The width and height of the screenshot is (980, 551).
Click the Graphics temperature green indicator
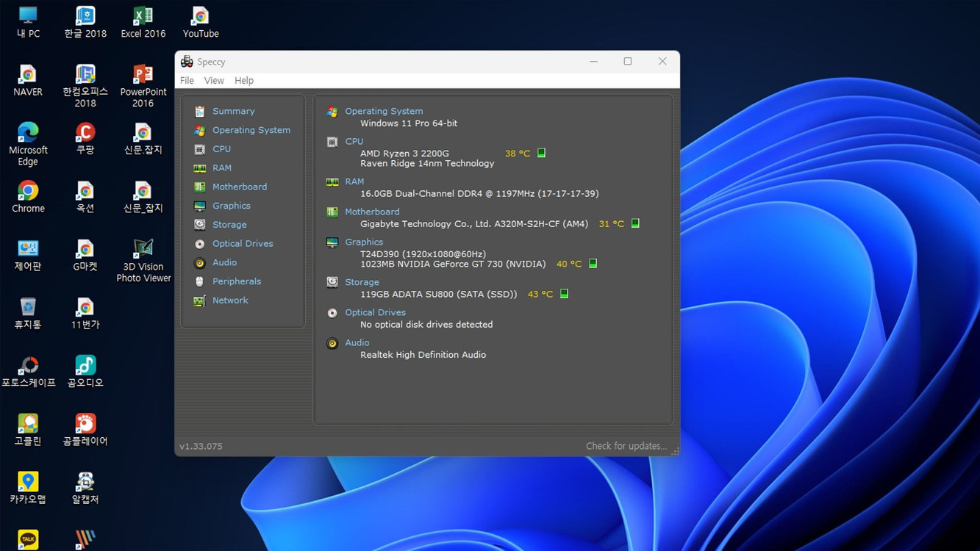593,264
